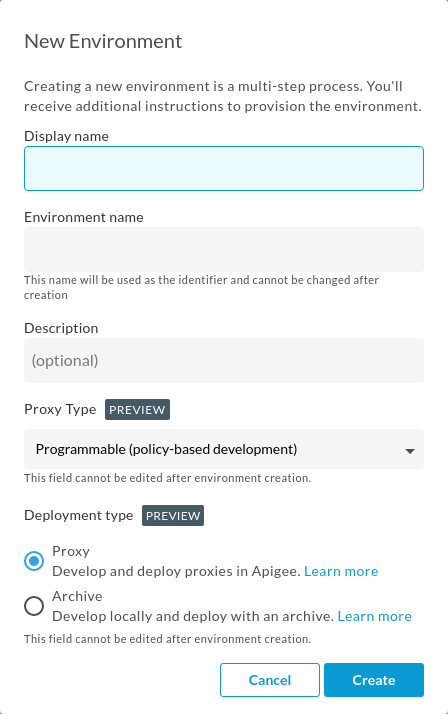
Task: Click the 'Description' field label
Action: tap(61, 328)
